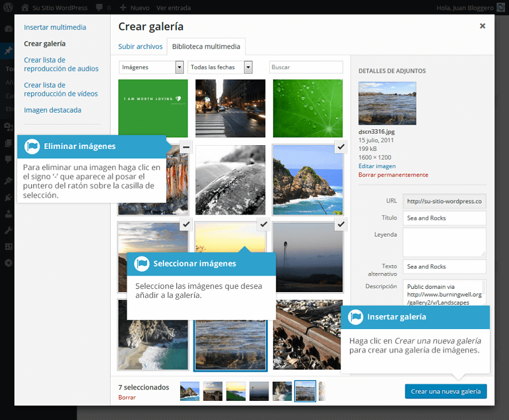Open Insertar multimedia in the left menu
The image size is (509, 420).
(55, 27)
